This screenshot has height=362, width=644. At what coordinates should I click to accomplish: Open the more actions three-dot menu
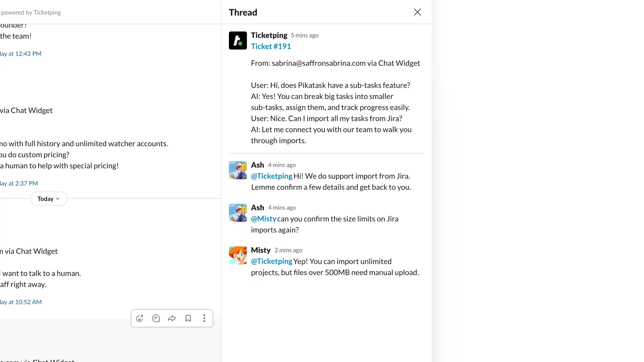click(204, 318)
